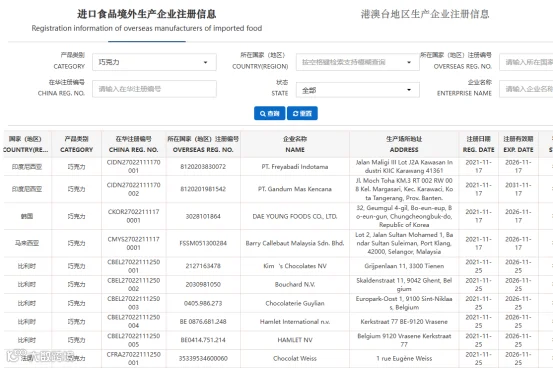Click overseas reg number FSSM051300284

point(203,243)
